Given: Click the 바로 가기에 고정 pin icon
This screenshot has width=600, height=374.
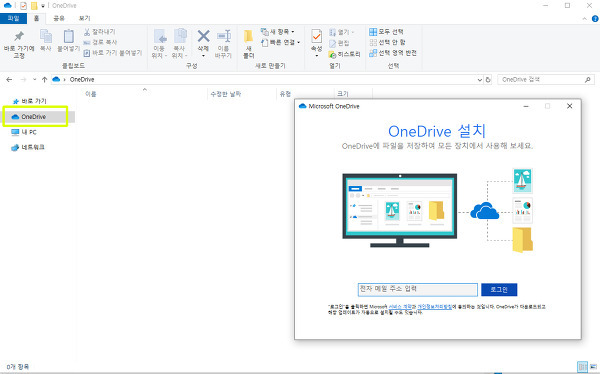Looking at the screenshot, I should (x=19, y=37).
